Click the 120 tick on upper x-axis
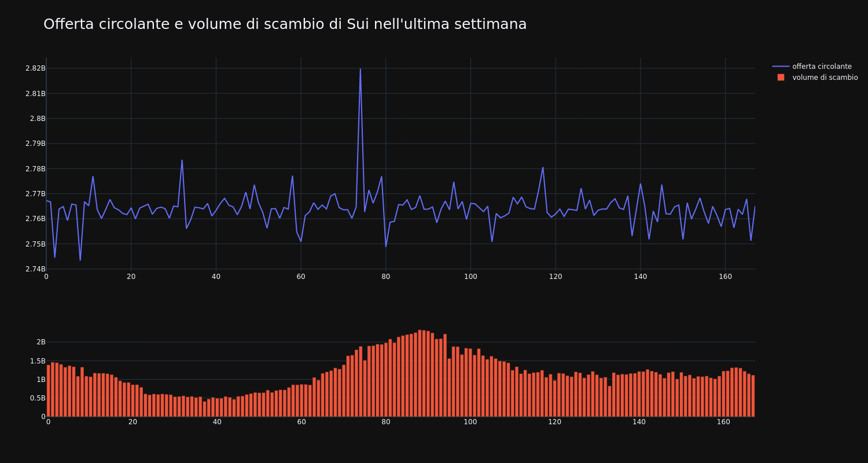Screen dimensions: 868x463 pos(556,277)
